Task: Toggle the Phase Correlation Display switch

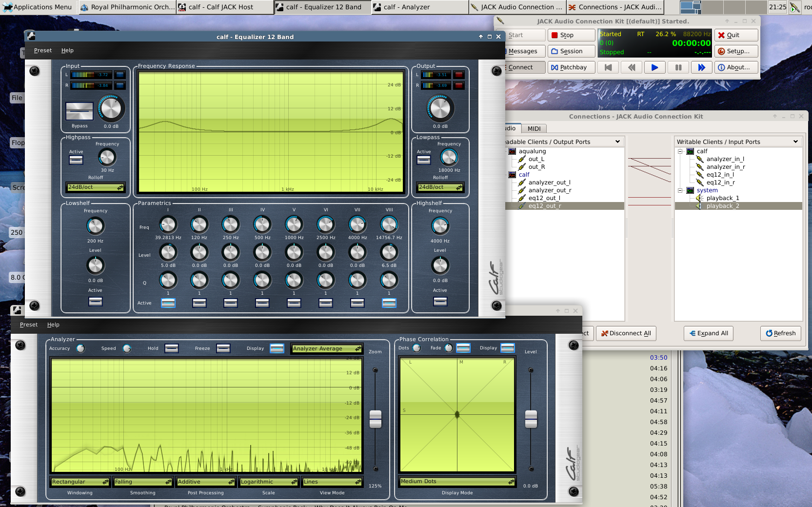Action: pyautogui.click(x=508, y=348)
